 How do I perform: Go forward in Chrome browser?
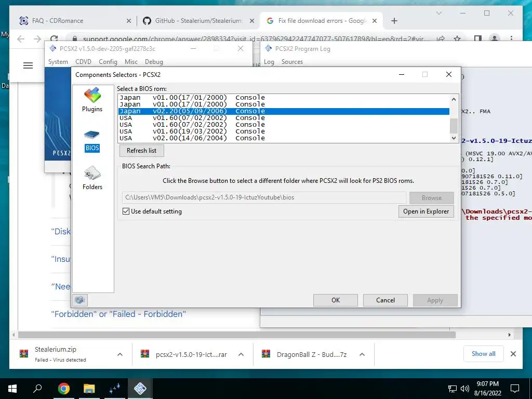[x=37, y=39]
